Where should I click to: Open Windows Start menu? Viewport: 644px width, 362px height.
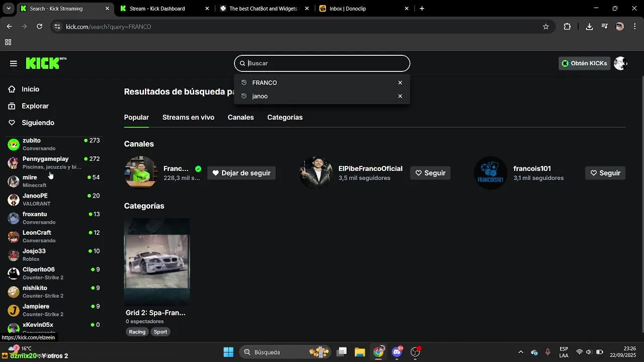228,352
